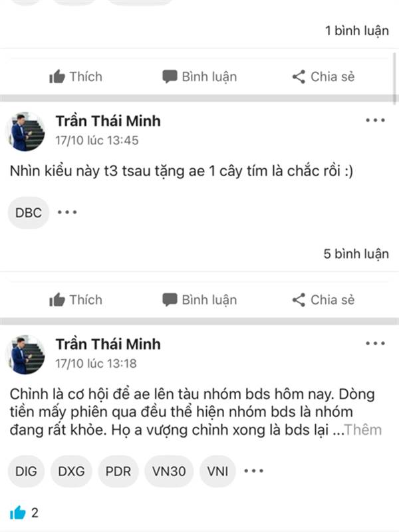Open Bình luận on the top post
The height and width of the screenshot is (532, 399).
199,76
